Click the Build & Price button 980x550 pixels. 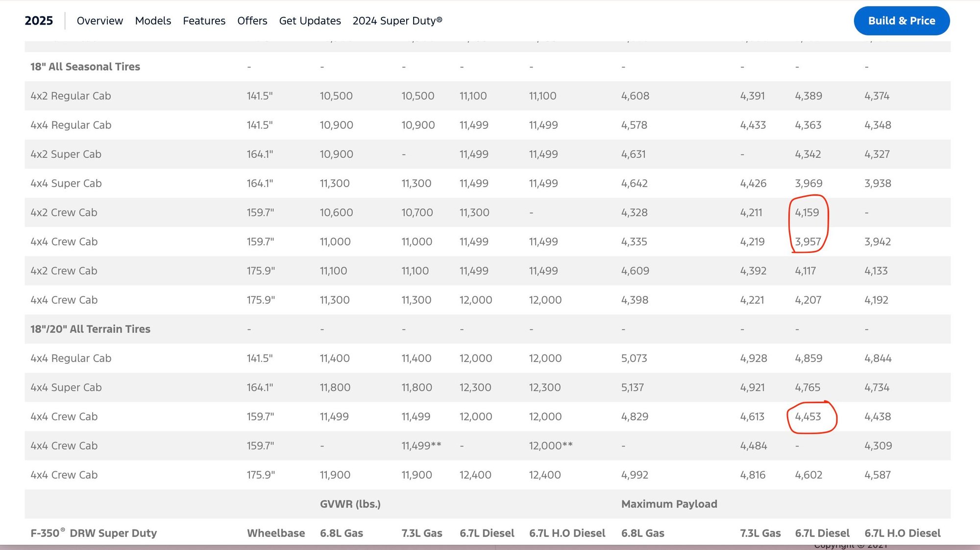901,21
